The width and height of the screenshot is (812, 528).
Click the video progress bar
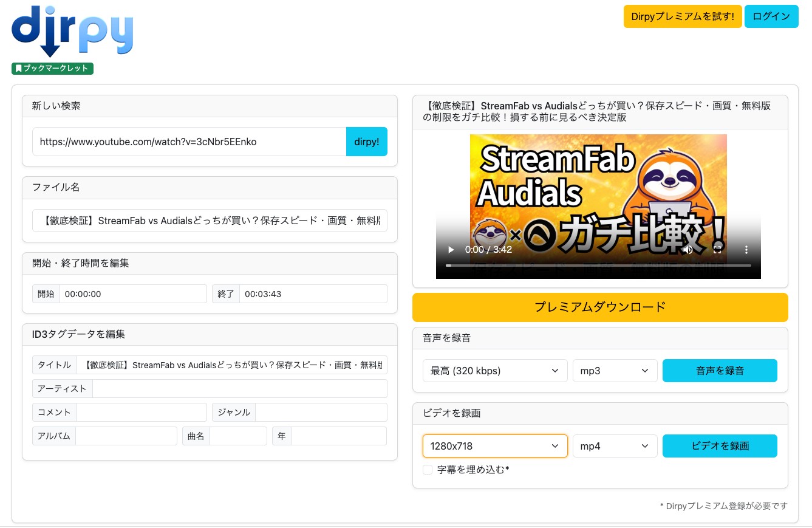click(x=598, y=266)
